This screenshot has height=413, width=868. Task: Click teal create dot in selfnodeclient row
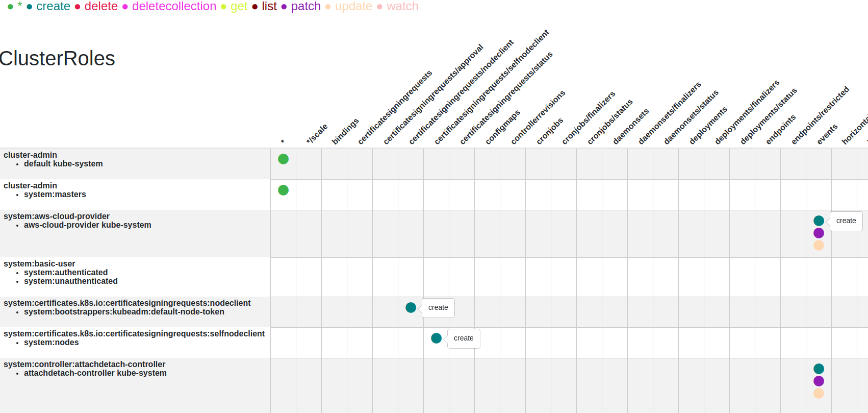(x=437, y=338)
